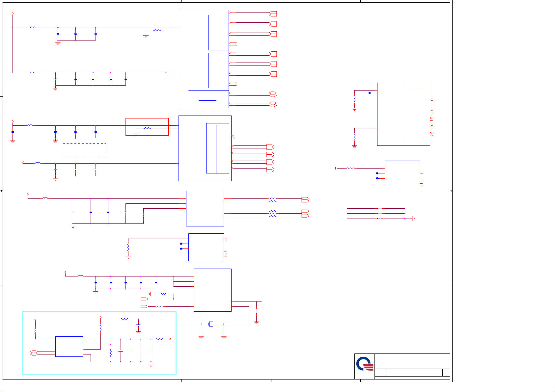This screenshot has width=555, height=392.
Task: Select the resistor inside the red rectangle
Action: pos(147,128)
